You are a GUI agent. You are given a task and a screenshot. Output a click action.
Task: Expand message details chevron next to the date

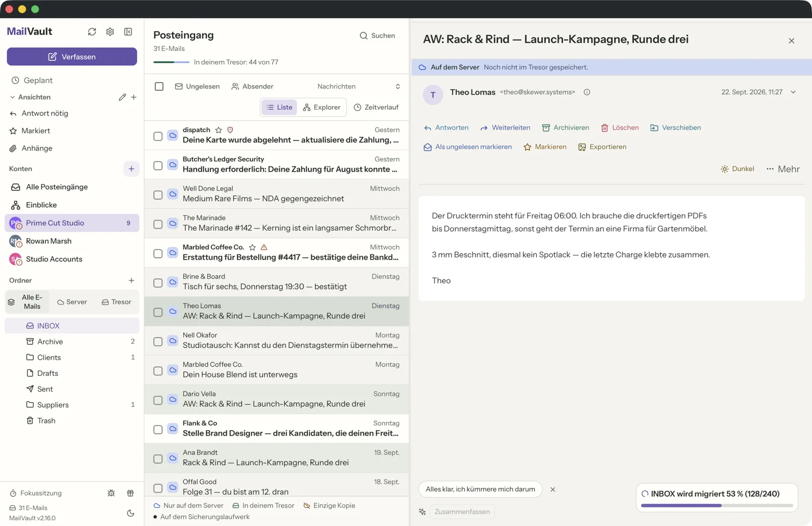click(x=793, y=92)
